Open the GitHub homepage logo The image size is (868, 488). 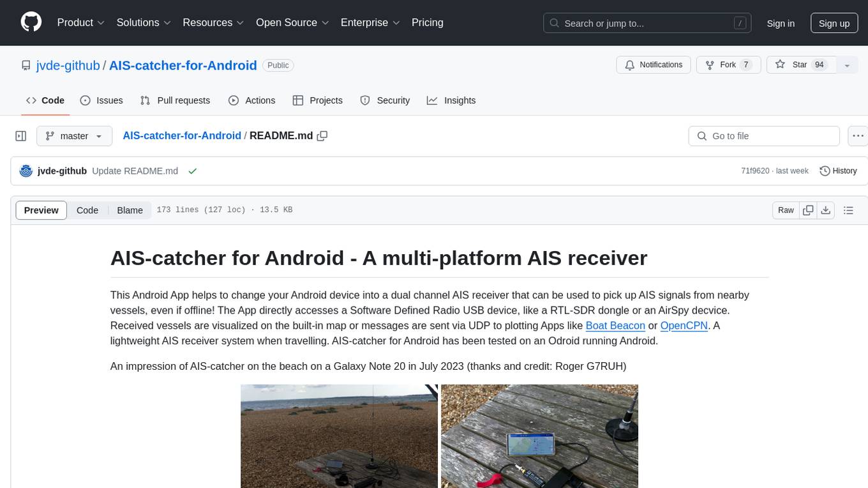click(31, 22)
